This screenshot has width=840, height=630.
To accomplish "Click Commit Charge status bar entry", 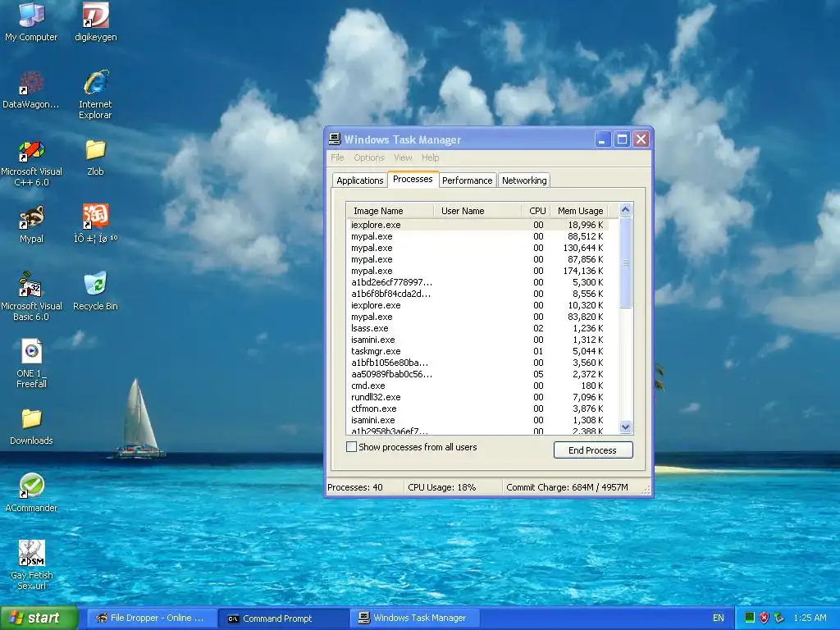I will pyautogui.click(x=567, y=487).
